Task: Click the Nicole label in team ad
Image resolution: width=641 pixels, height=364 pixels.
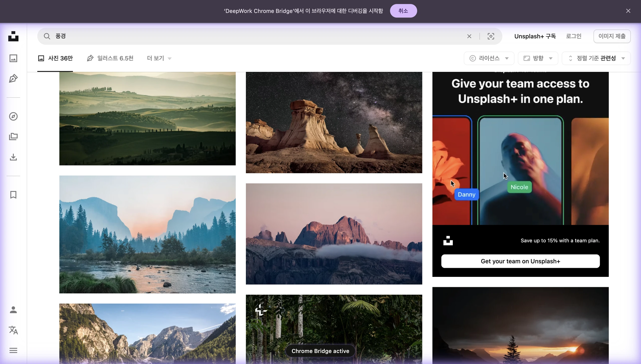Action: pyautogui.click(x=519, y=187)
